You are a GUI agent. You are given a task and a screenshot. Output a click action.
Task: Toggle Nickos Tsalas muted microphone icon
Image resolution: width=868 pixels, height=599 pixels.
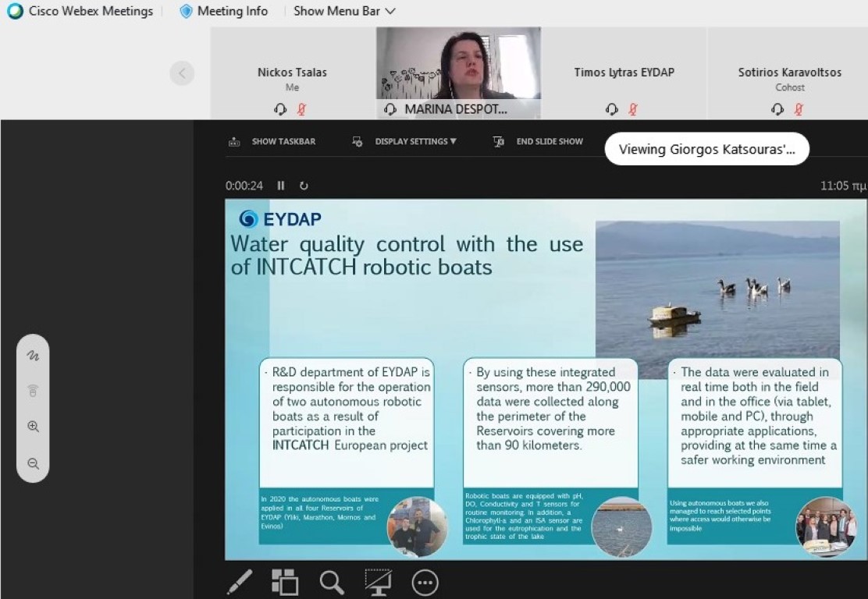click(x=301, y=109)
